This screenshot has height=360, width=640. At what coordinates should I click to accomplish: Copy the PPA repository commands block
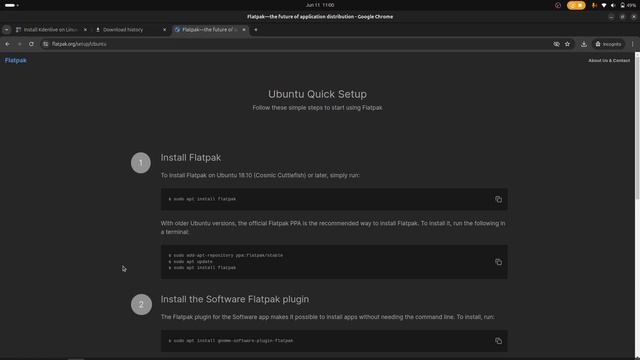click(x=498, y=262)
